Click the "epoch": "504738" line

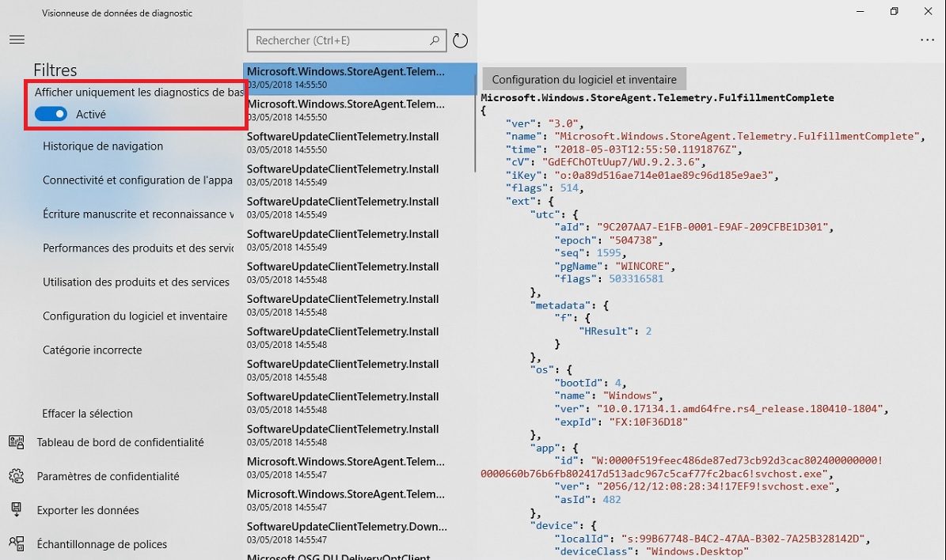(609, 240)
